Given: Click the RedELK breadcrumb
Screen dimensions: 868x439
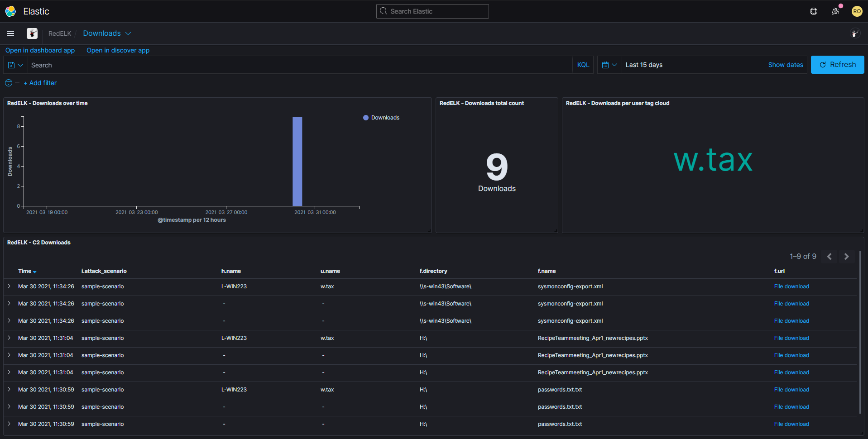Looking at the screenshot, I should coord(60,33).
